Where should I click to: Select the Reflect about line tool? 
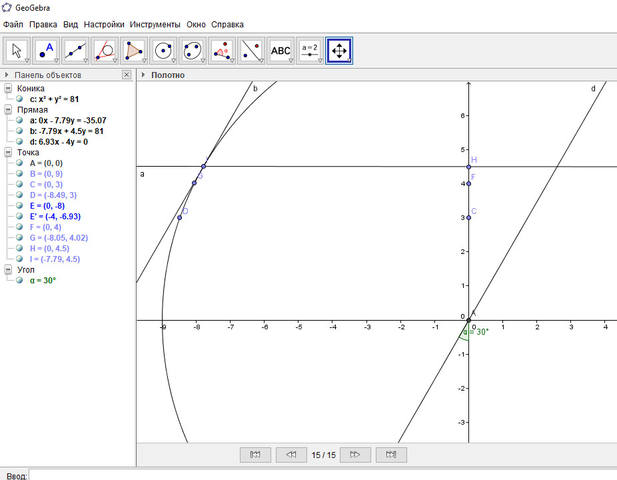click(251, 50)
